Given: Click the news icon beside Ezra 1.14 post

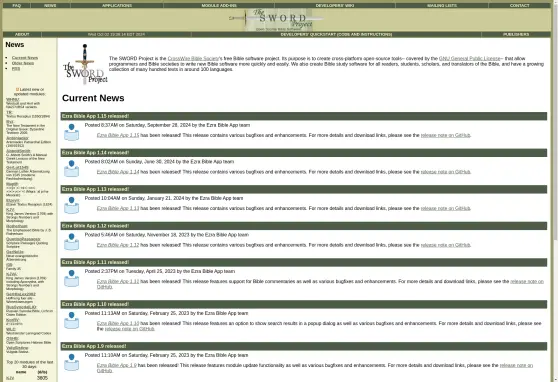Looking at the screenshot, I should pyautogui.click(x=71, y=169).
